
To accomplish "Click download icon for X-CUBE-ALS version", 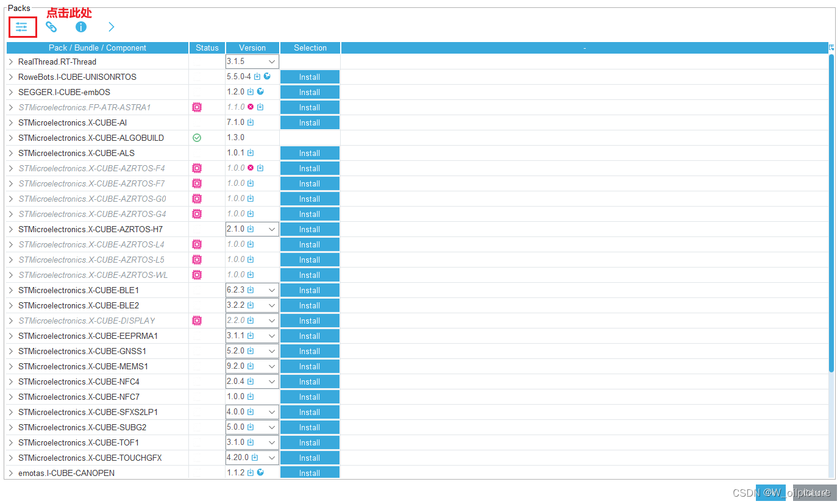I will click(251, 153).
